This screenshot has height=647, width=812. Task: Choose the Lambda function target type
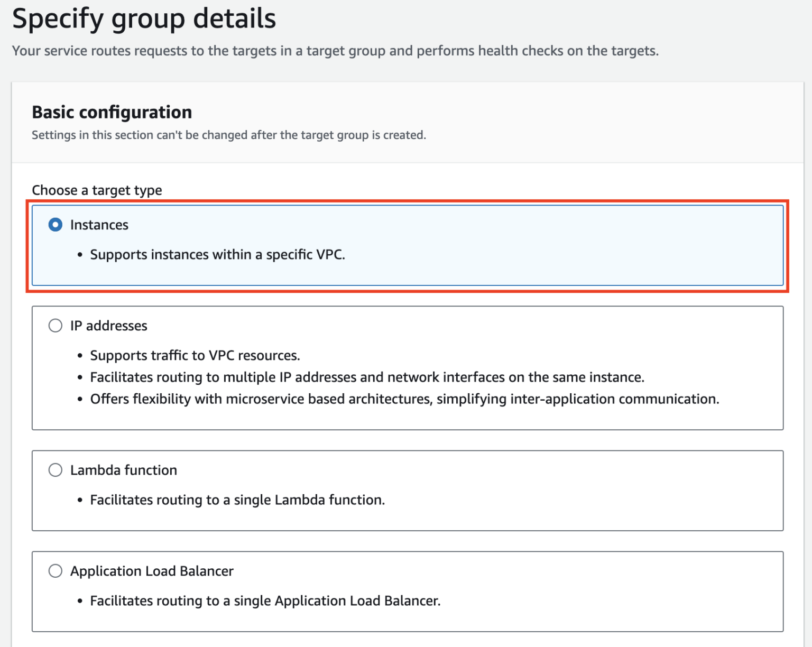click(x=55, y=469)
